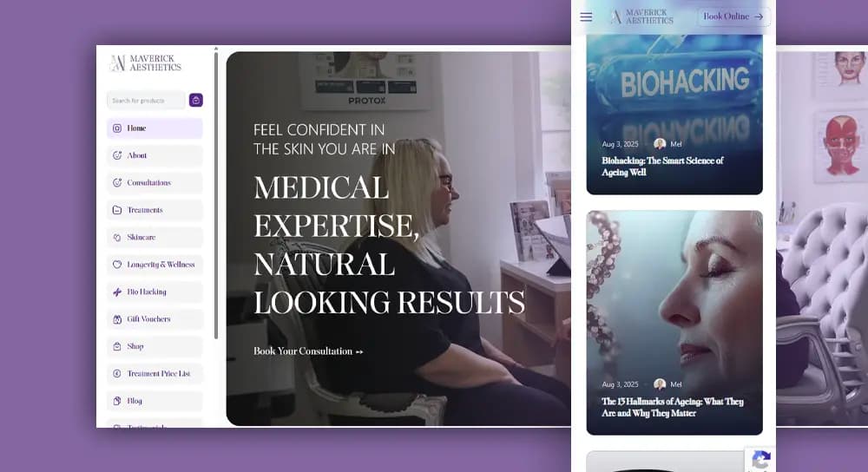
Task: Click the Home icon in sidebar
Action: tap(117, 128)
